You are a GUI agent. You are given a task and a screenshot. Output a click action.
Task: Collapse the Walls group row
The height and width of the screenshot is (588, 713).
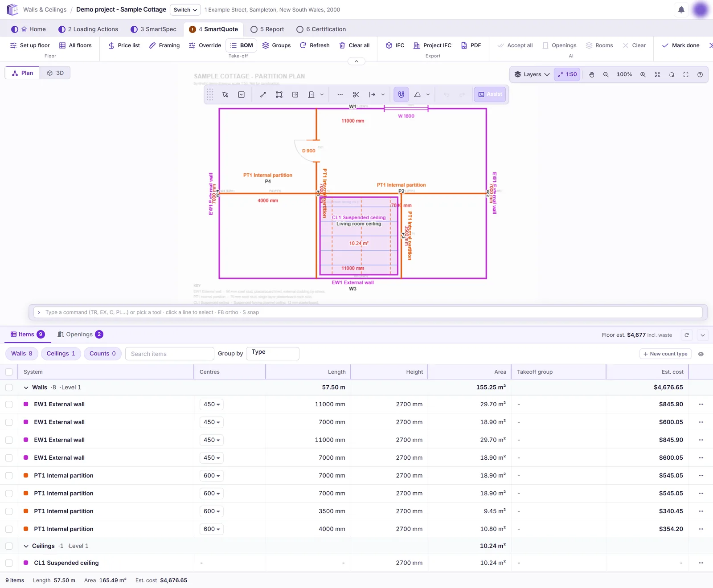[26, 388]
